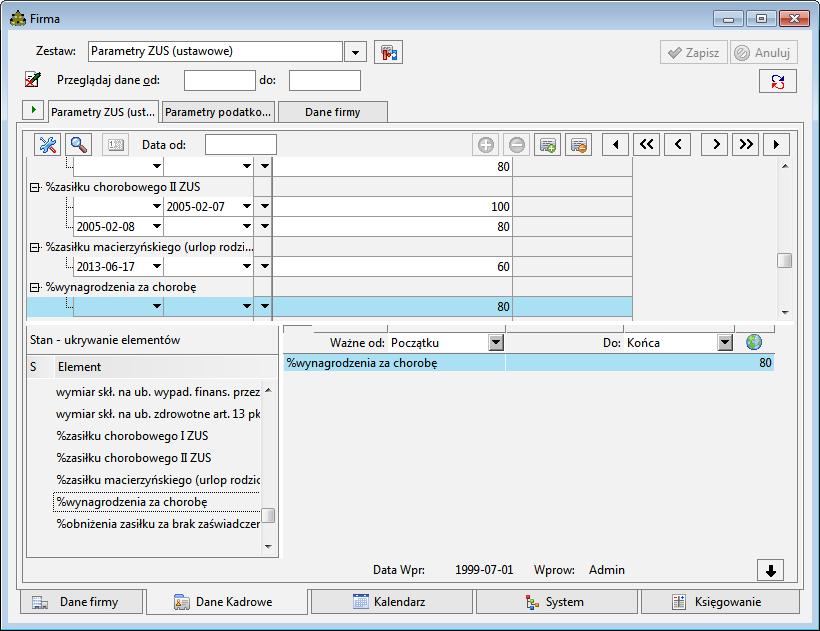The height and width of the screenshot is (631, 820).
Task: Click the round minus remove-record icon
Action: pos(517,145)
